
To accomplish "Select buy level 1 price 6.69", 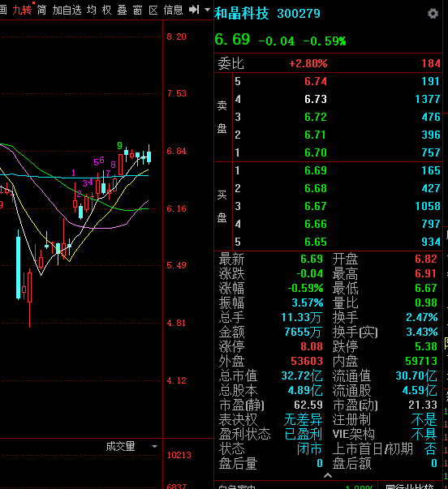I will pos(316,170).
